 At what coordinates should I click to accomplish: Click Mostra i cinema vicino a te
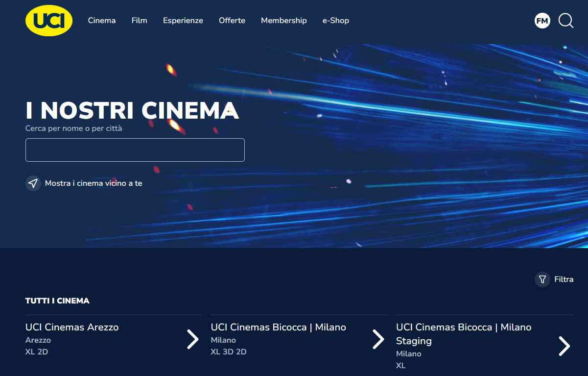(x=94, y=183)
